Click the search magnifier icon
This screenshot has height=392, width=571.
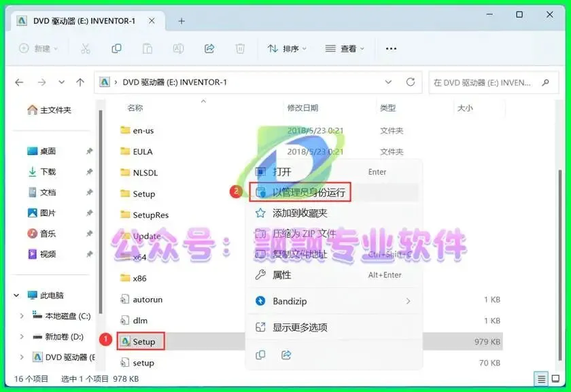point(545,83)
